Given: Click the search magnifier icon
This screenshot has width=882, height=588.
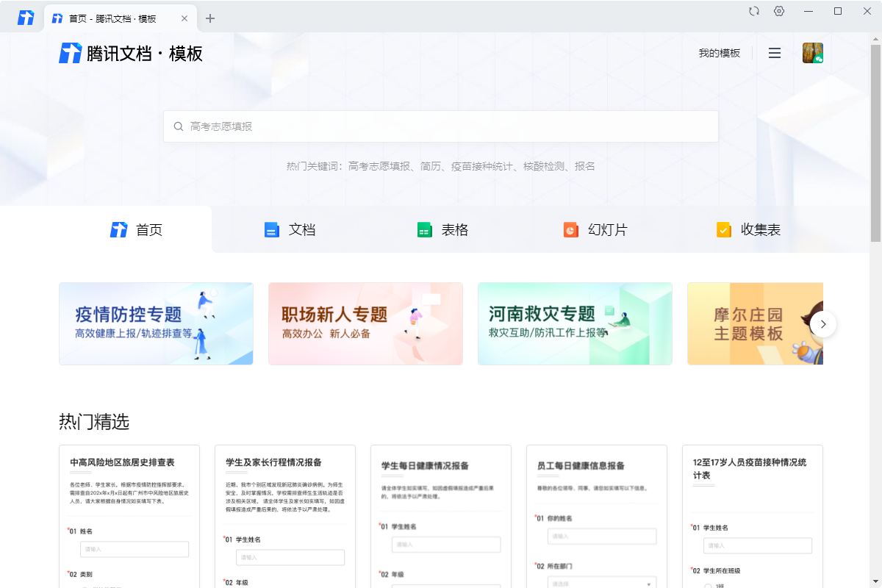Looking at the screenshot, I should point(179,126).
